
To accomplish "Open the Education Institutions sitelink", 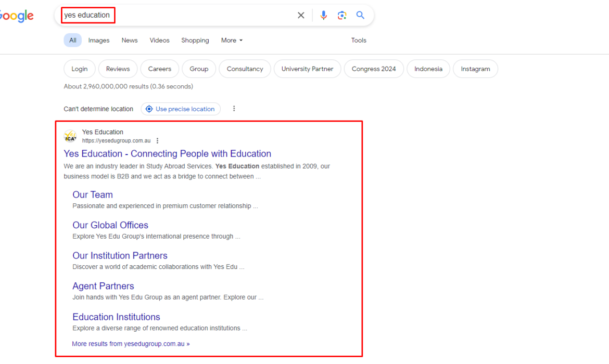I will pyautogui.click(x=116, y=317).
